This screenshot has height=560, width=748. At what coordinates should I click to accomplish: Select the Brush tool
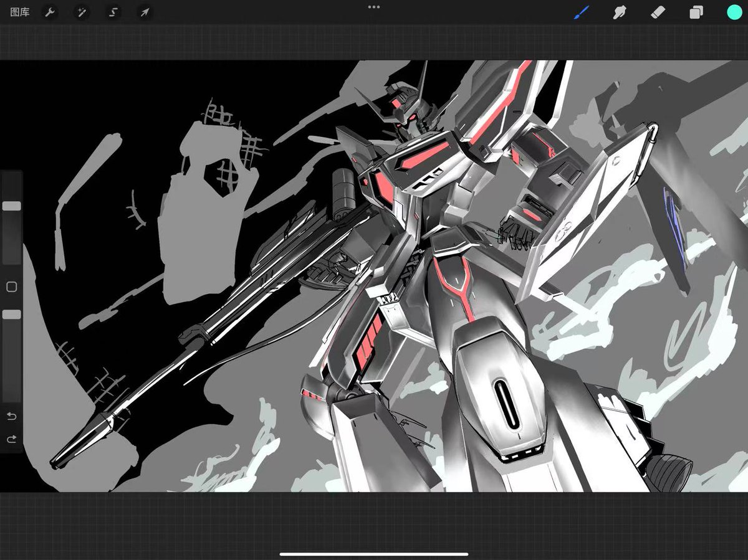click(581, 12)
